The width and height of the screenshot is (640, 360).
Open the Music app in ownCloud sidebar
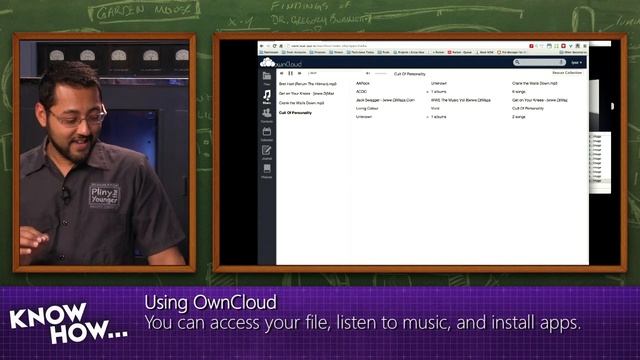pos(267,97)
